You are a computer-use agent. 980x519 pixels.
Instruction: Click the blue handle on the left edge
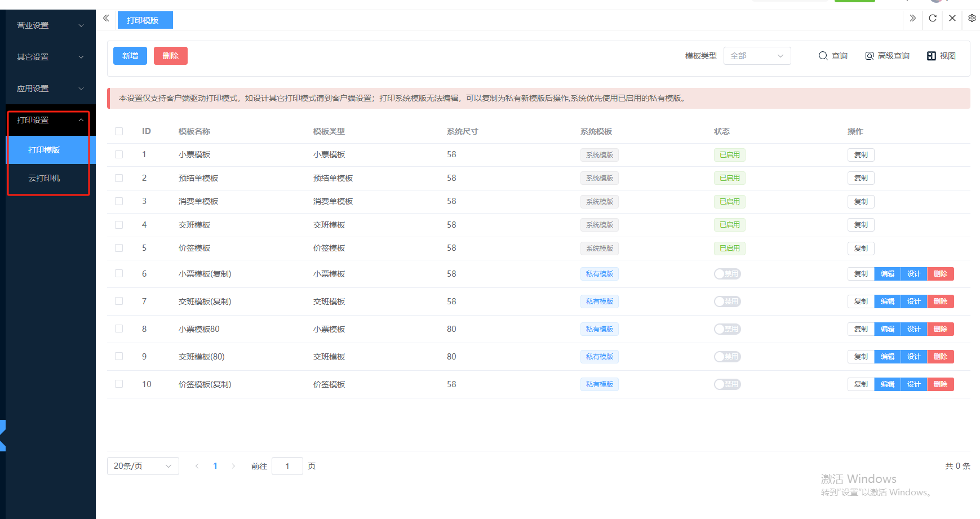3,436
